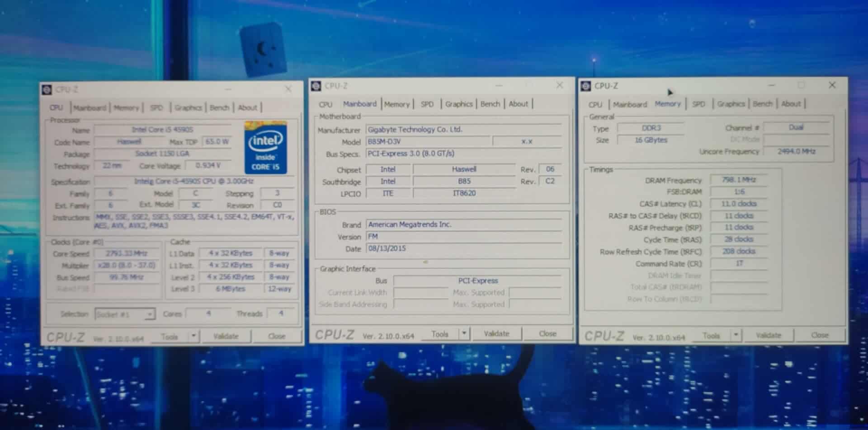Open Graphics tab in left CPU-Z window

click(x=188, y=107)
